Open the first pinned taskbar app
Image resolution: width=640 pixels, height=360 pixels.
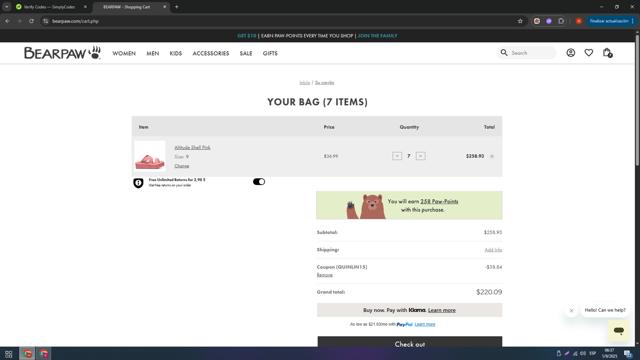click(27, 354)
